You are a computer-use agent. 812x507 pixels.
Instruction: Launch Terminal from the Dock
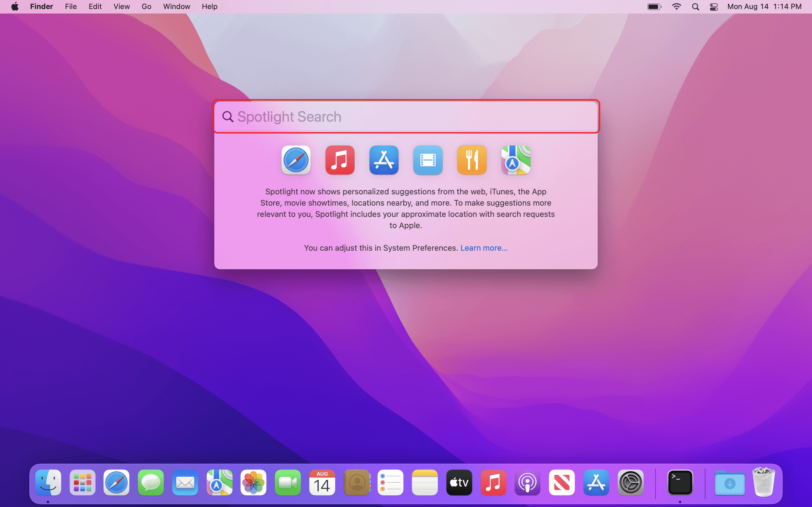pyautogui.click(x=680, y=482)
